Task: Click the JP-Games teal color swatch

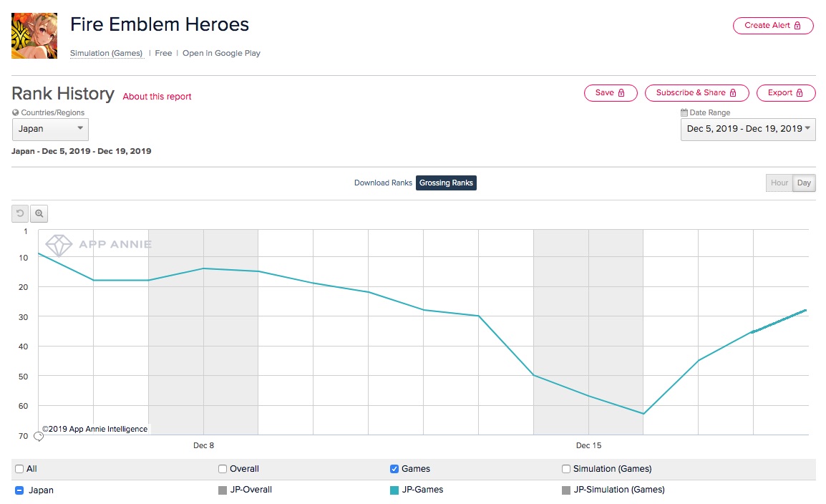Action: tap(394, 490)
